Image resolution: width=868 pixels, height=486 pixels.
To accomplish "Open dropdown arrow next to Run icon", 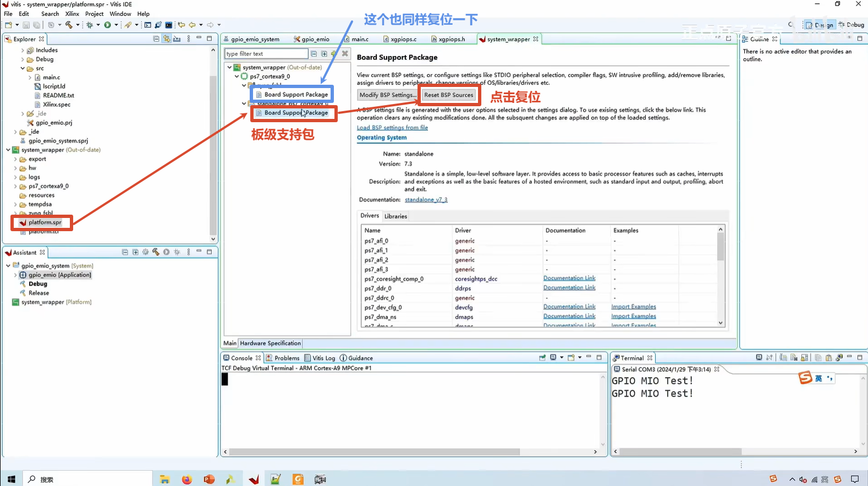I will point(116,25).
